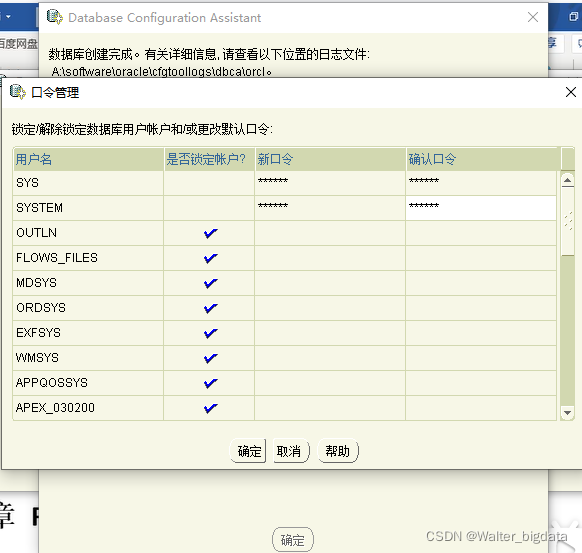This screenshot has width=582, height=553.
Task: Open 帮助 for password management
Action: pyautogui.click(x=338, y=451)
